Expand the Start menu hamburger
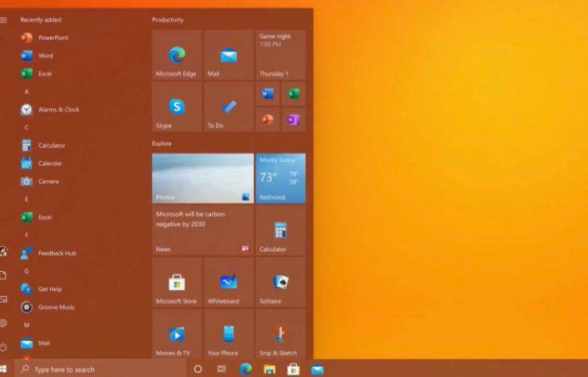Screen dimensions: 588x377 (x=3, y=20)
